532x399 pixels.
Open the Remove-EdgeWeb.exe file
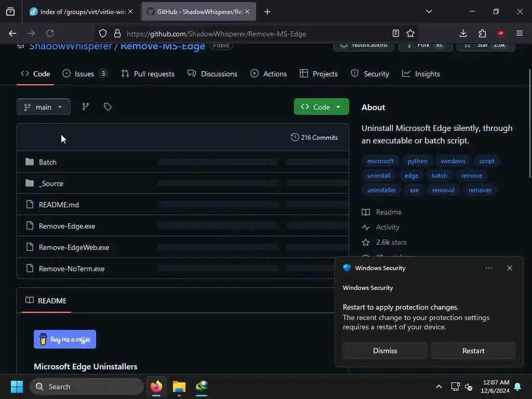74,247
